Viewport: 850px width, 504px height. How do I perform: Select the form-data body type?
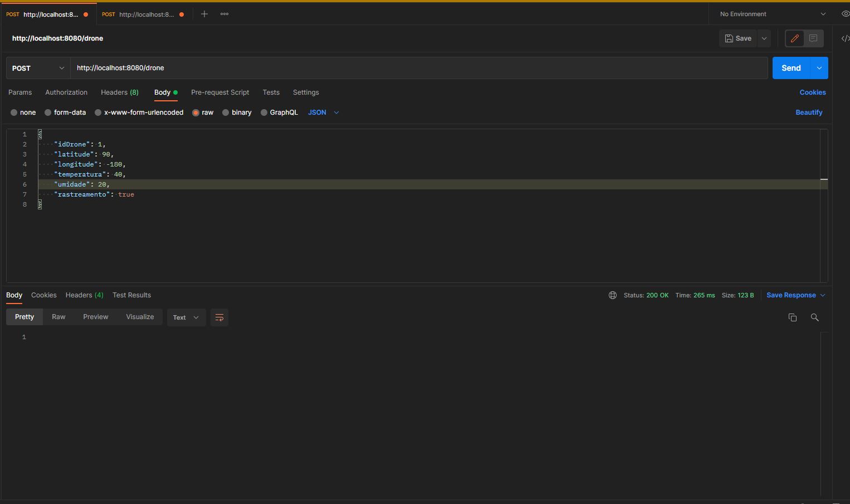pos(65,112)
